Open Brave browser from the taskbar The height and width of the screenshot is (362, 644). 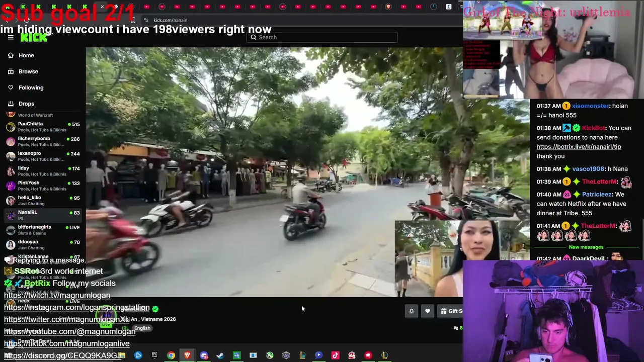(187, 355)
